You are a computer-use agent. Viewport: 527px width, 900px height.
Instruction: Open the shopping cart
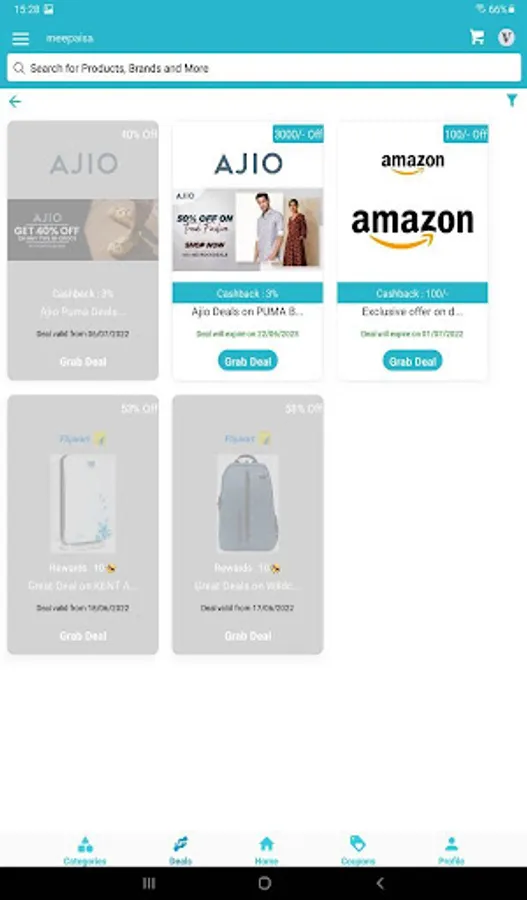[476, 37]
